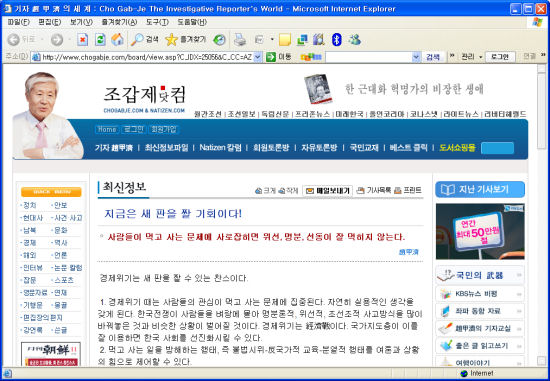The image size is (550, 381).
Task: Go back with the browser Back arrow
Action: [14, 39]
